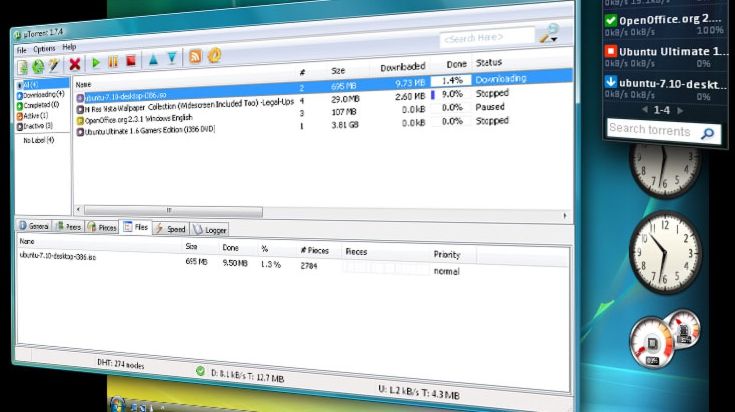Viewport: 735px width, 412px height.
Task: Open the search engine dropdown magnifier
Action: pos(548,34)
